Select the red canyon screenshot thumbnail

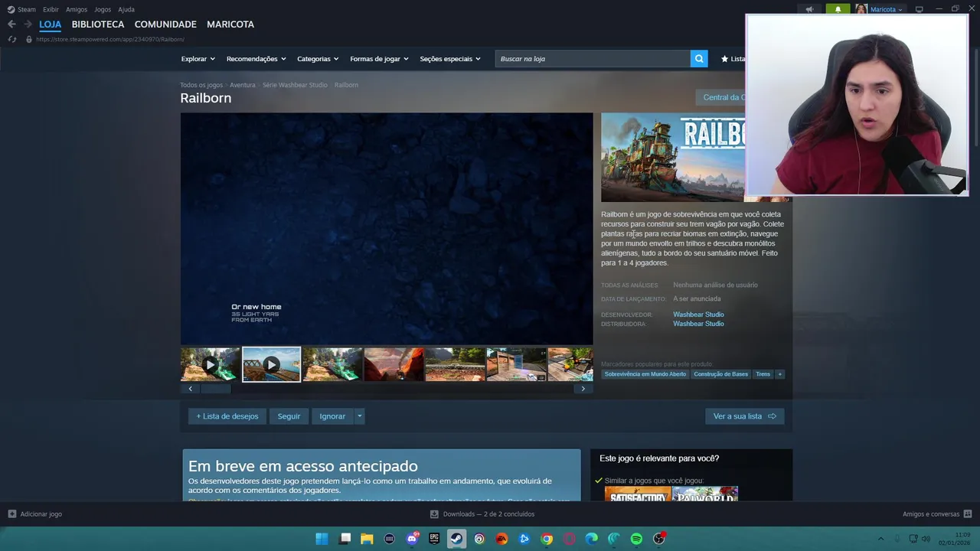(394, 364)
